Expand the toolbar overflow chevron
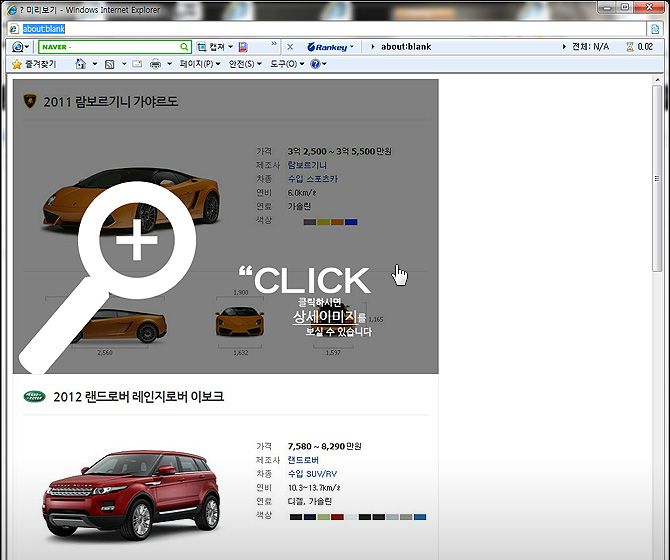 (274, 44)
